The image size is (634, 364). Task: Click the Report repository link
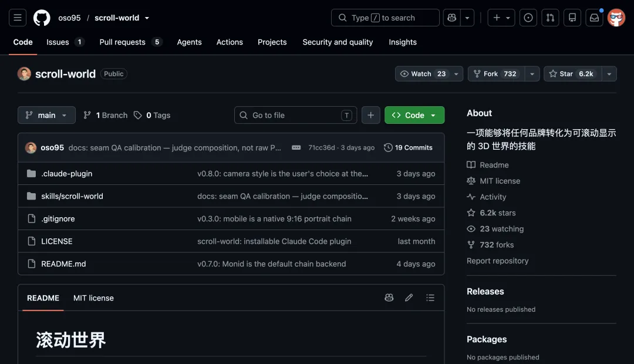click(497, 261)
